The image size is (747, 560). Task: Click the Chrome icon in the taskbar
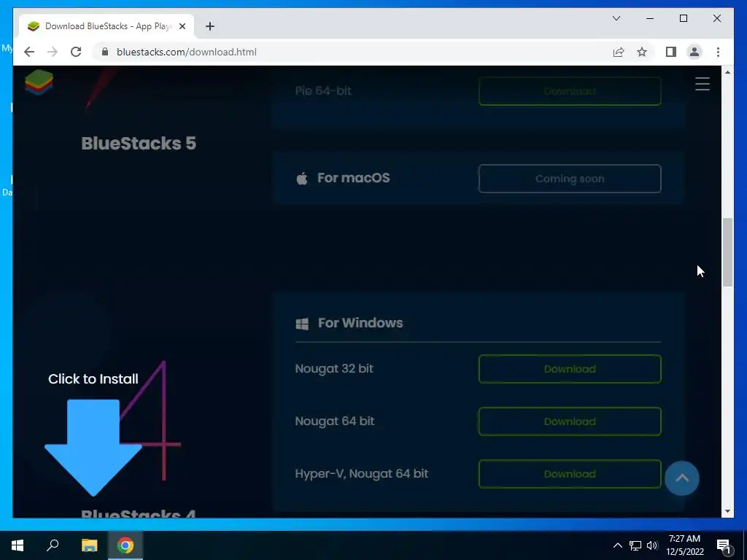point(125,545)
